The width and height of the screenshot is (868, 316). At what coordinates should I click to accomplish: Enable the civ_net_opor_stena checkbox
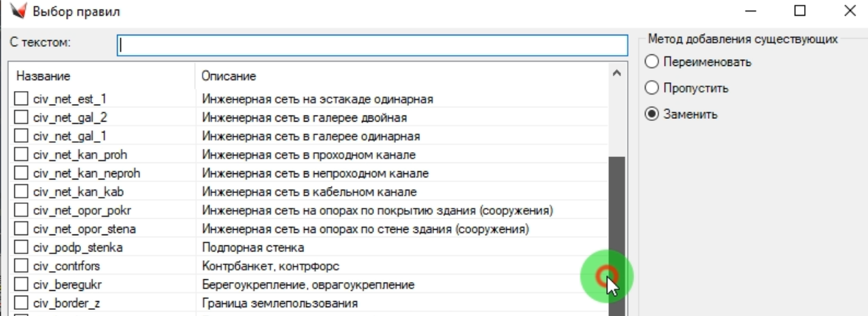tap(22, 229)
